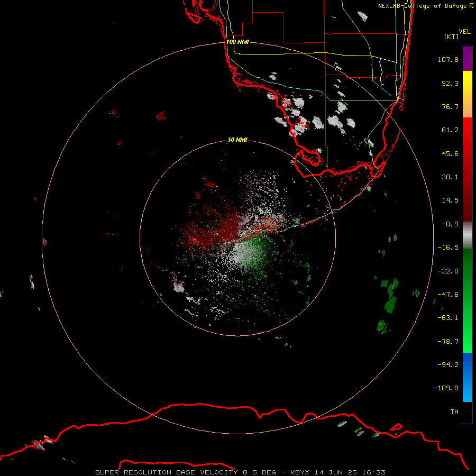476x476 pixels.
Task: Click the yellow segment of the velocity color bar
Action: tap(467, 94)
